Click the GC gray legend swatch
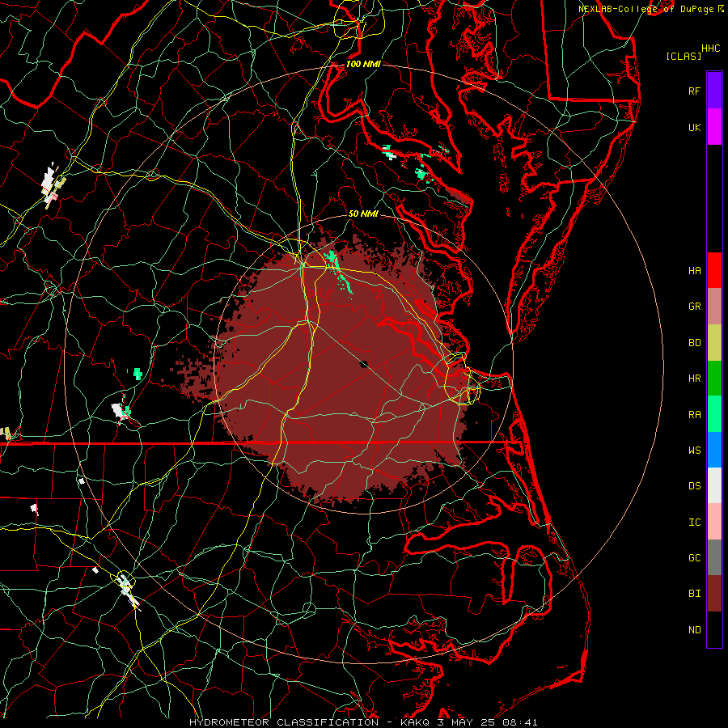The height and width of the screenshot is (728, 728). coord(714,557)
